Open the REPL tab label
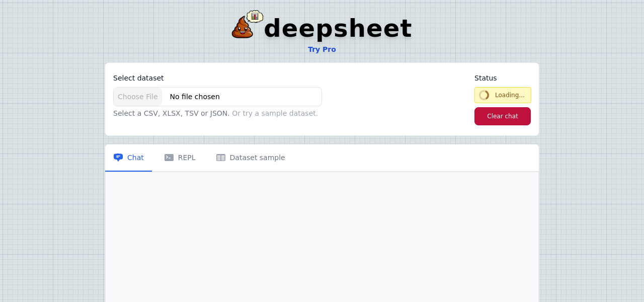 tap(187, 158)
